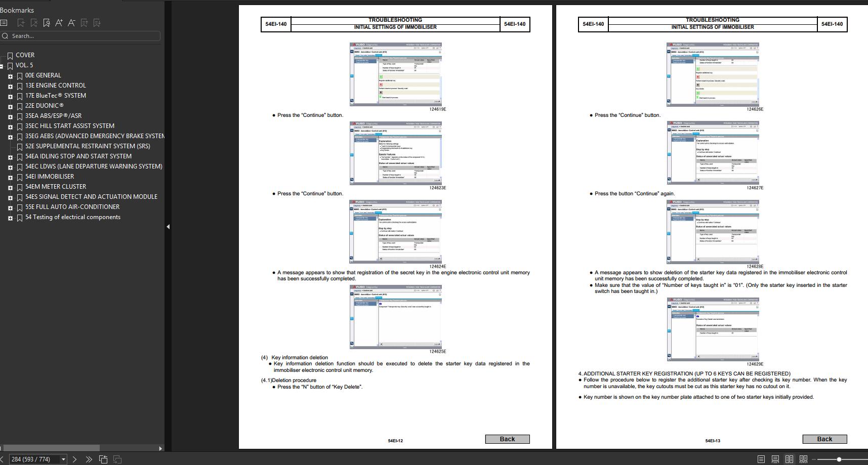Click the "Bookmarks" panel title

click(x=17, y=10)
